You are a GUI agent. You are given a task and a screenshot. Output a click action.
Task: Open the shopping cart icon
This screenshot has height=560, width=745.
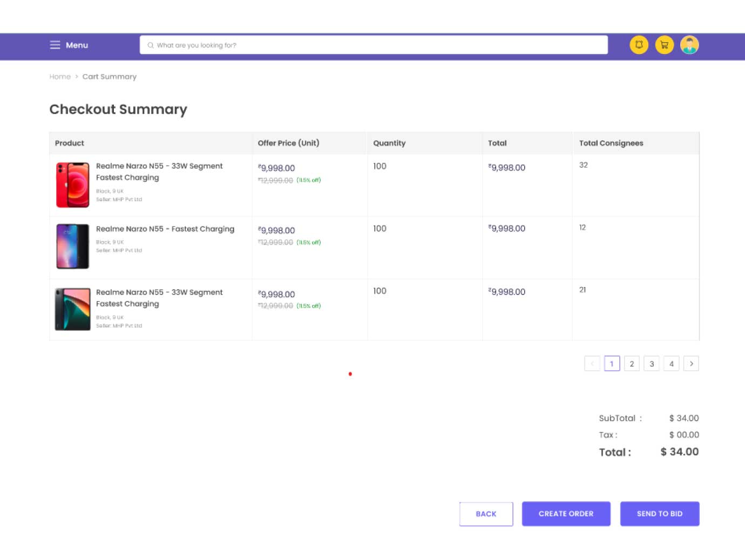coord(664,45)
